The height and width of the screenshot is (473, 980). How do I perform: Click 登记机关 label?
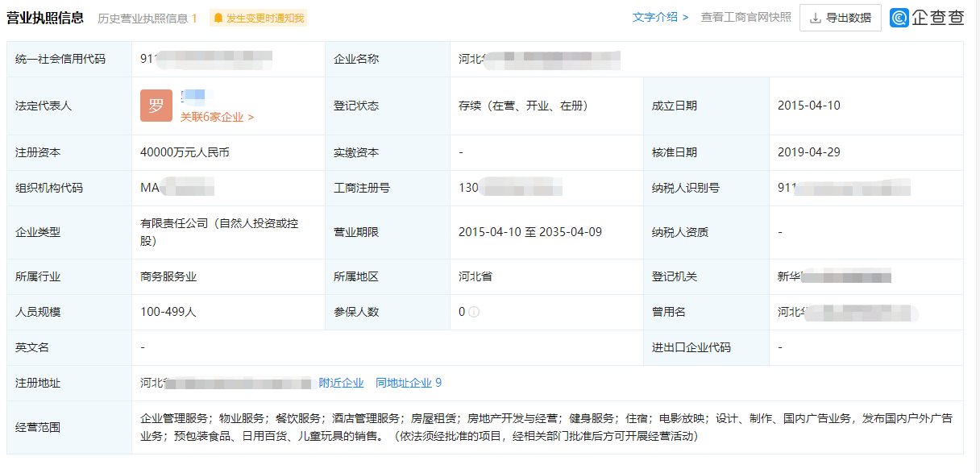tap(675, 276)
